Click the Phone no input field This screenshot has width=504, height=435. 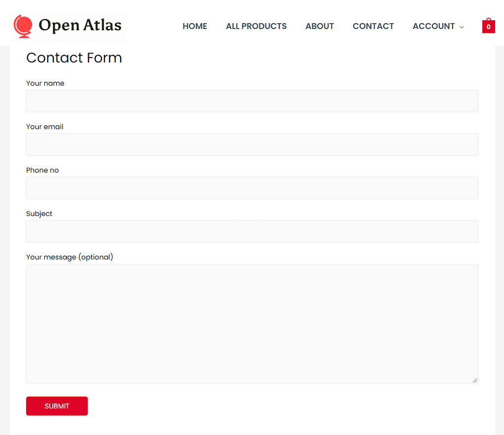click(252, 187)
